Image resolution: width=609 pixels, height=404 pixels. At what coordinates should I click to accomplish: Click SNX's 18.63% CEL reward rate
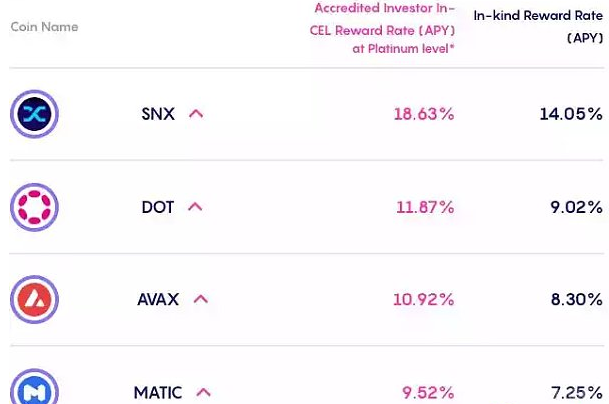coord(424,114)
